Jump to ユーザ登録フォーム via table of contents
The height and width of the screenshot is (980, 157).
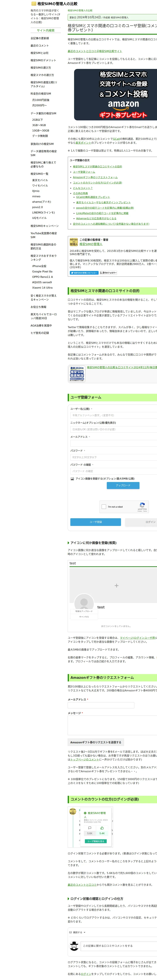point(84,172)
